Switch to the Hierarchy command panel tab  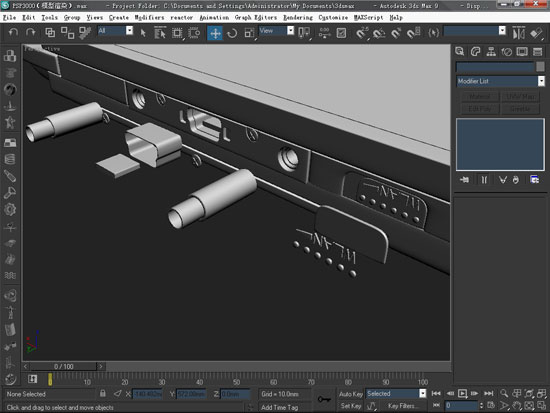point(491,52)
